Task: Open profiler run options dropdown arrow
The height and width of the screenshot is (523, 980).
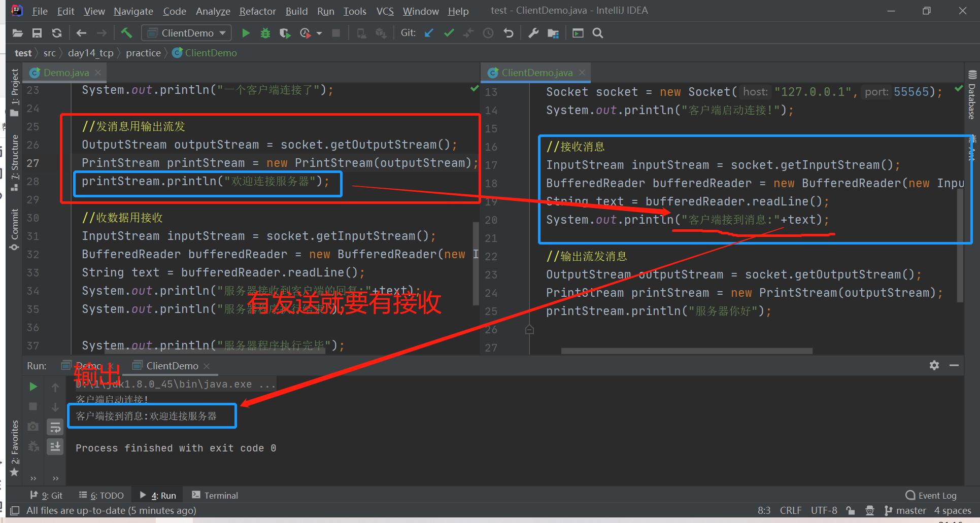Action: tap(319, 33)
